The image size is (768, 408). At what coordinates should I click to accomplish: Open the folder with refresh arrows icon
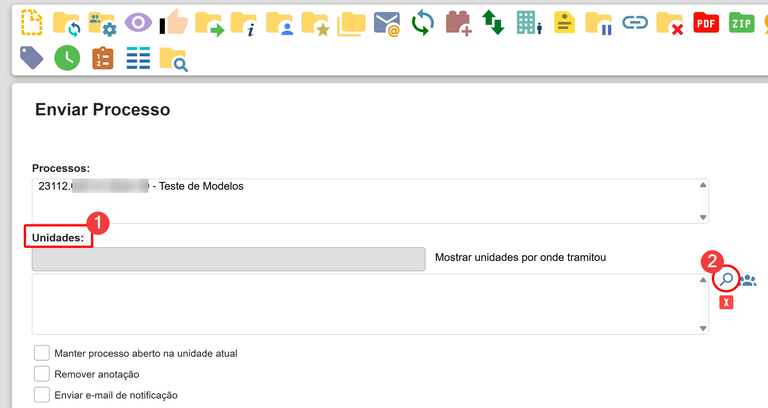pyautogui.click(x=66, y=24)
